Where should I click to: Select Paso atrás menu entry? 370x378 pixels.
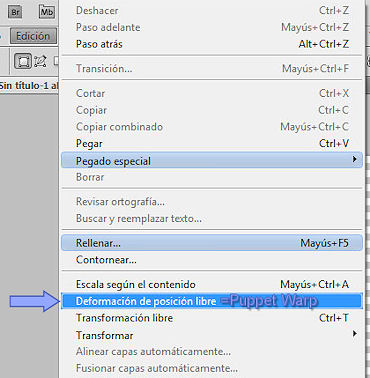(x=212, y=44)
